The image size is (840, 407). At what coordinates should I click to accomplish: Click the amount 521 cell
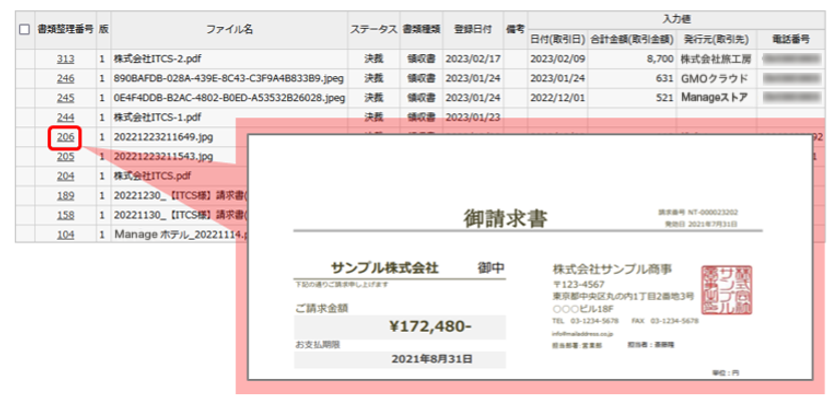pos(632,98)
